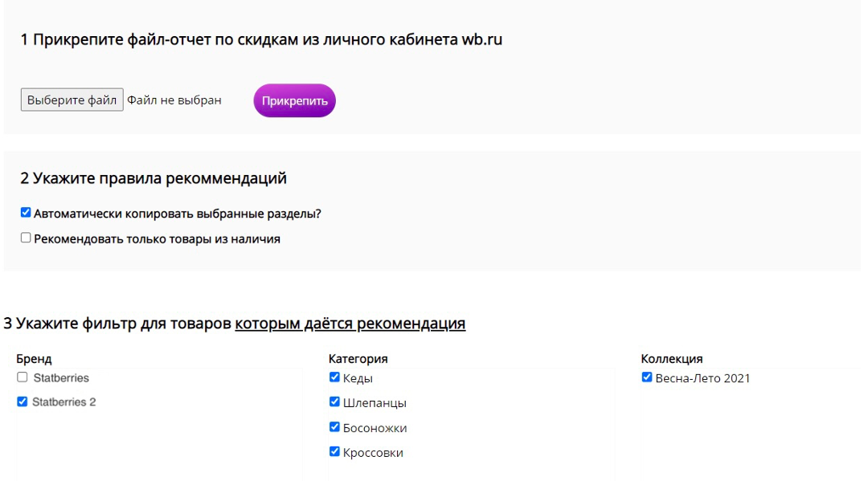Tick the 'Statberries' brand checkbox
Image resolution: width=868 pixels, height=481 pixels.
[23, 377]
